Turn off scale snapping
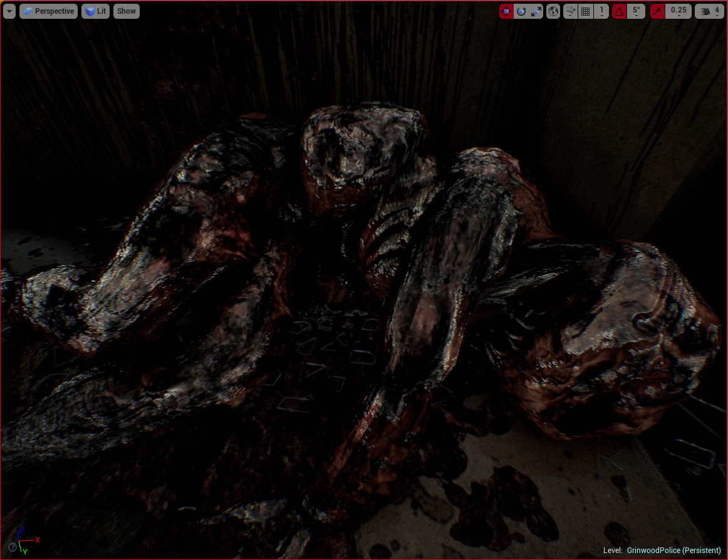Viewport: 728px width, 560px height. pyautogui.click(x=658, y=11)
